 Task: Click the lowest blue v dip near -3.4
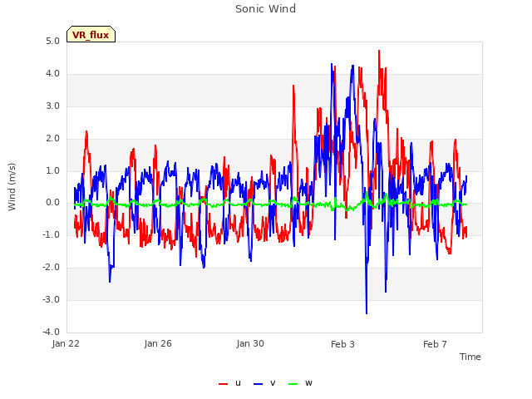[367, 313]
